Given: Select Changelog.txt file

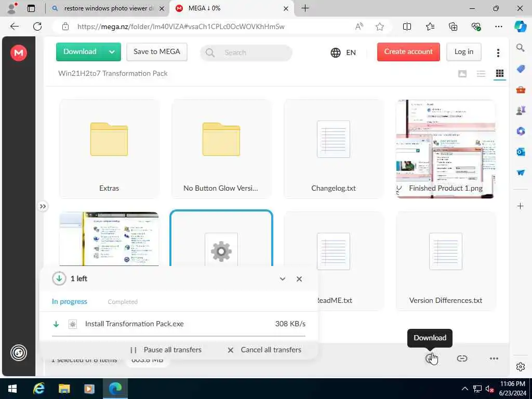Looking at the screenshot, I should pos(334,149).
